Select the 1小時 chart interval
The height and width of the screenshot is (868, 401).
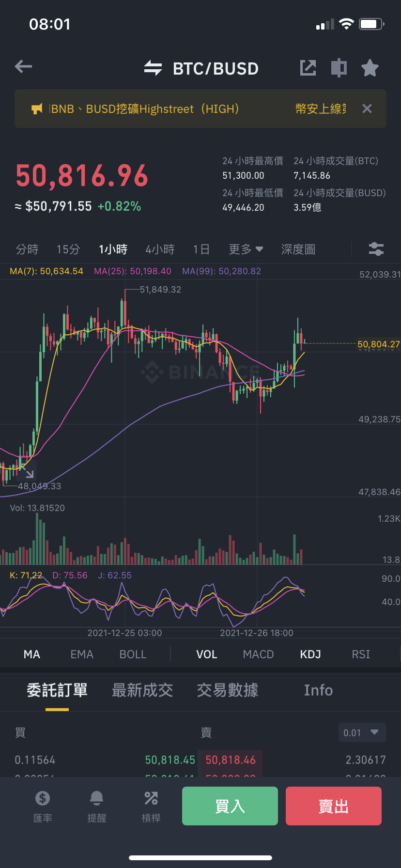113,249
